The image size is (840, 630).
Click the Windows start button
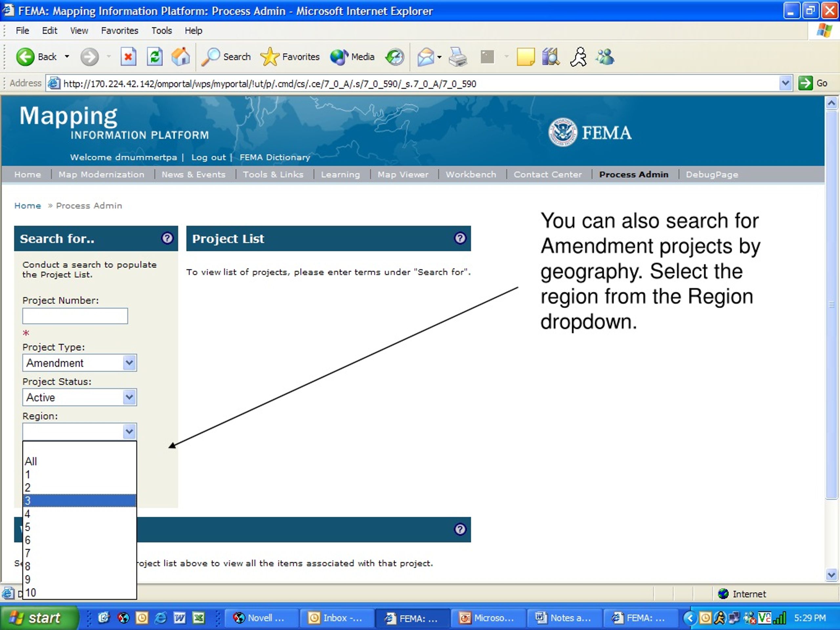39,618
